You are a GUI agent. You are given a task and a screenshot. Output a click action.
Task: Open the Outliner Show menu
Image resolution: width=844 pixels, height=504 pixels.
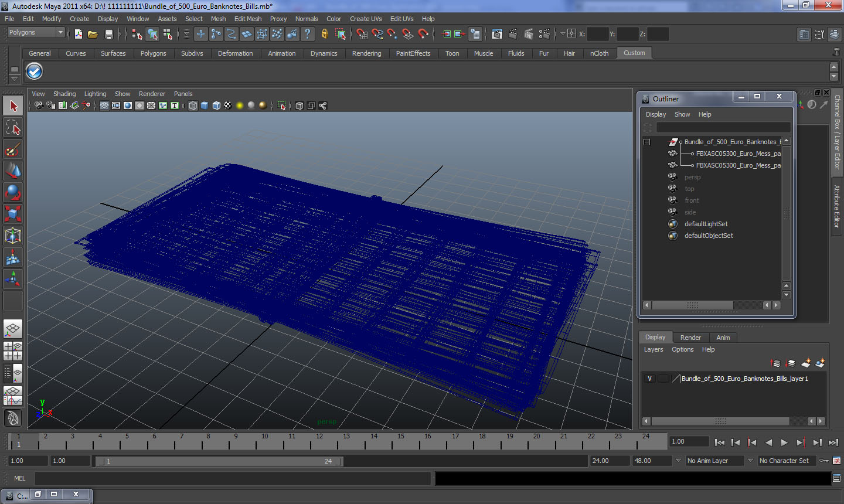pos(682,114)
